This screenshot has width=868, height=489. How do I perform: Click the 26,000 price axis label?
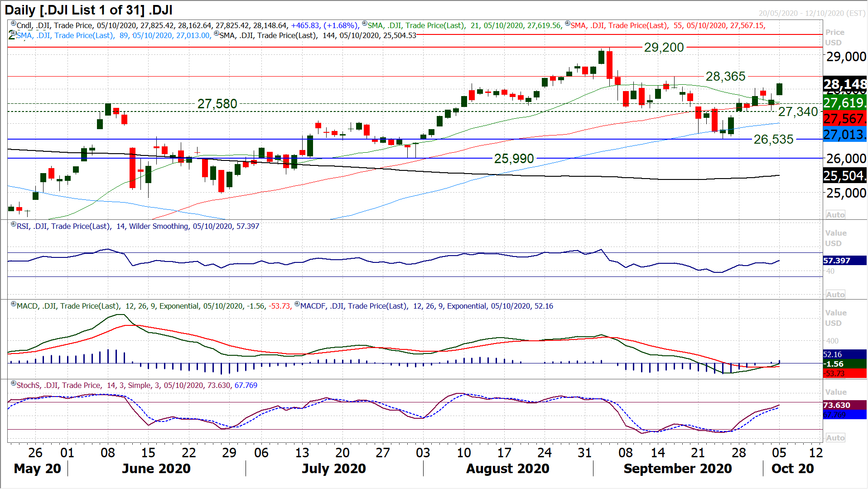(846, 159)
